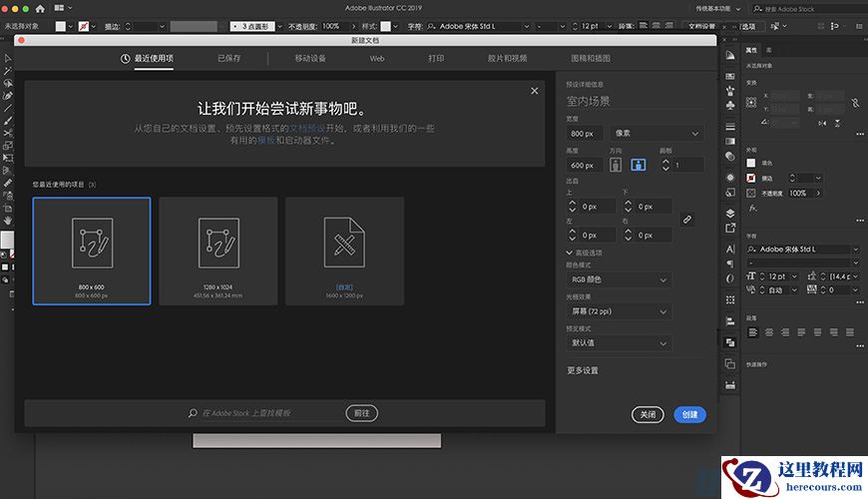Click the document name field 室内场景
Screen dimensions: 868x499
point(634,102)
